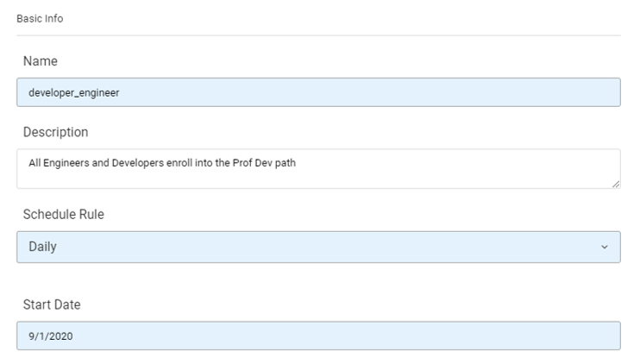
Task: Click the word 'All' starting the Description
Action: click(35, 162)
